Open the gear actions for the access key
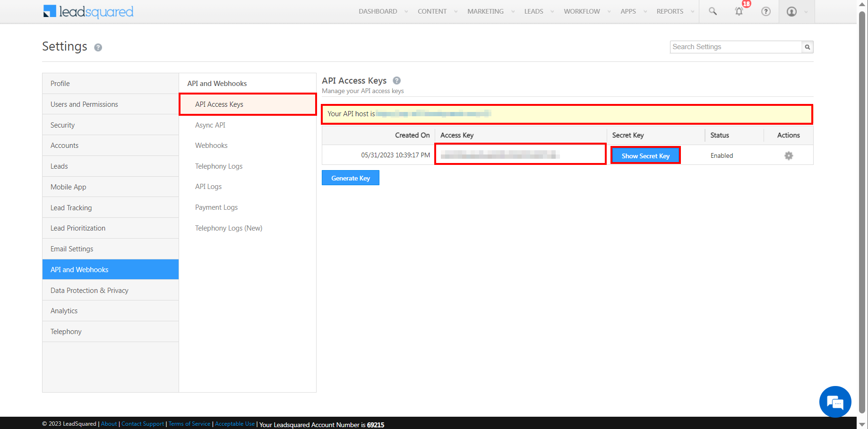This screenshot has height=429, width=868. [x=789, y=155]
